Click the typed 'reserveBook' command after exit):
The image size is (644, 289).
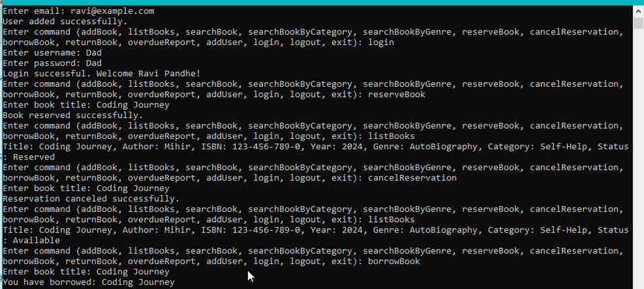pos(397,95)
